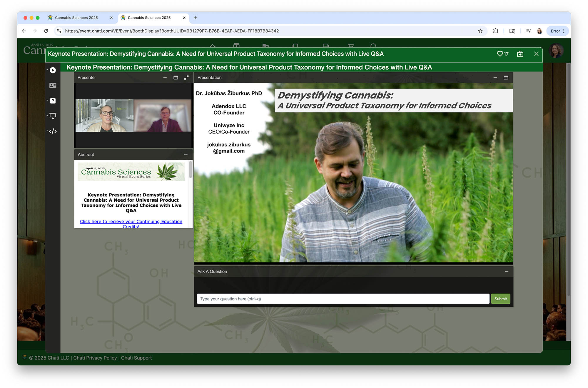This screenshot has height=388, width=588.
Task: Add session to briefcase icon
Action: coord(520,54)
